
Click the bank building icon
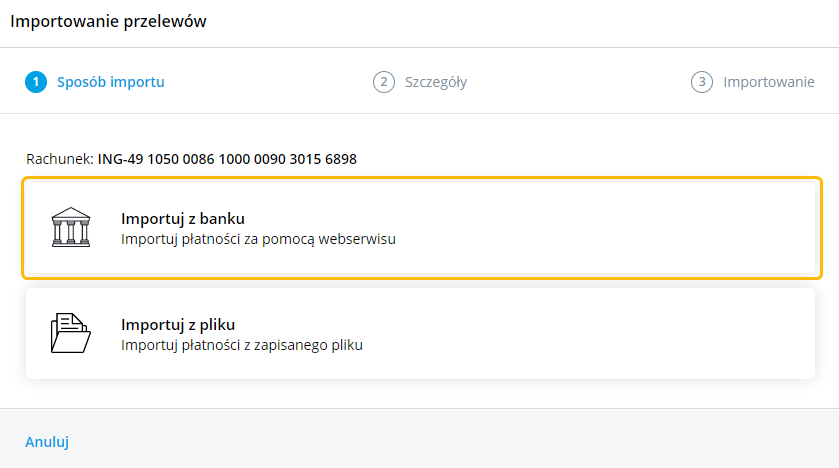tap(71, 228)
